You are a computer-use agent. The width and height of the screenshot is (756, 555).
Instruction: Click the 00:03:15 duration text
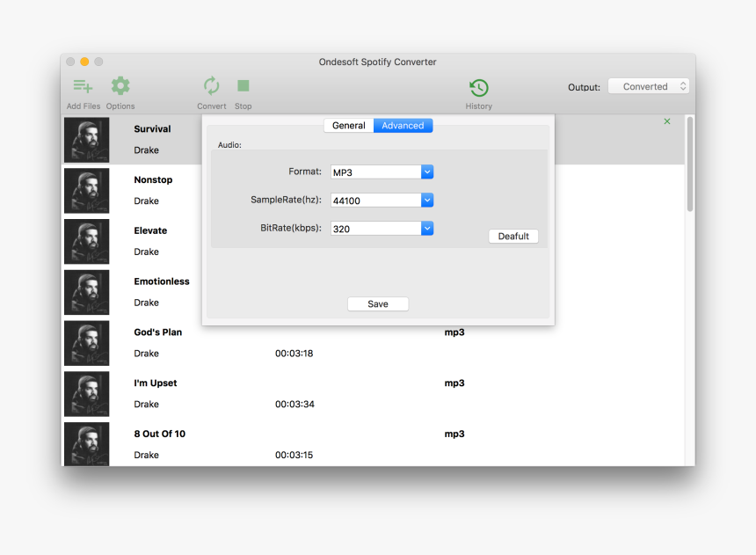click(294, 455)
